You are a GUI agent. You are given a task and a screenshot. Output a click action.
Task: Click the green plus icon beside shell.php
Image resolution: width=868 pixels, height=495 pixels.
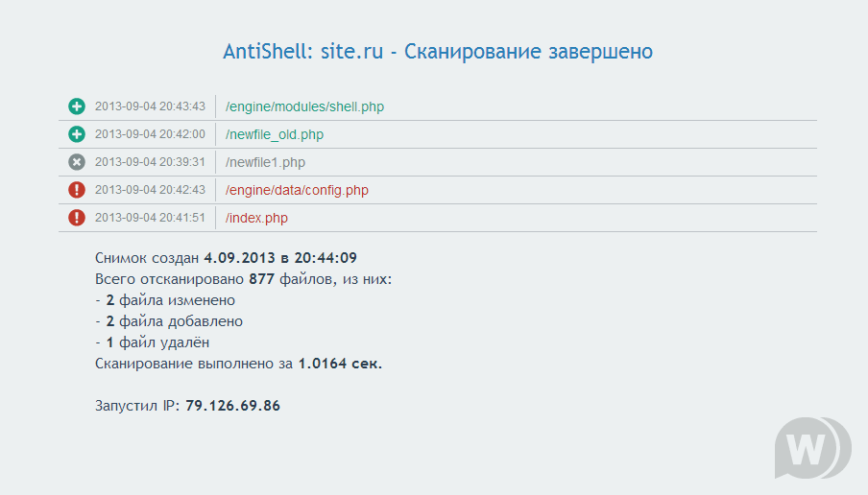(x=77, y=106)
